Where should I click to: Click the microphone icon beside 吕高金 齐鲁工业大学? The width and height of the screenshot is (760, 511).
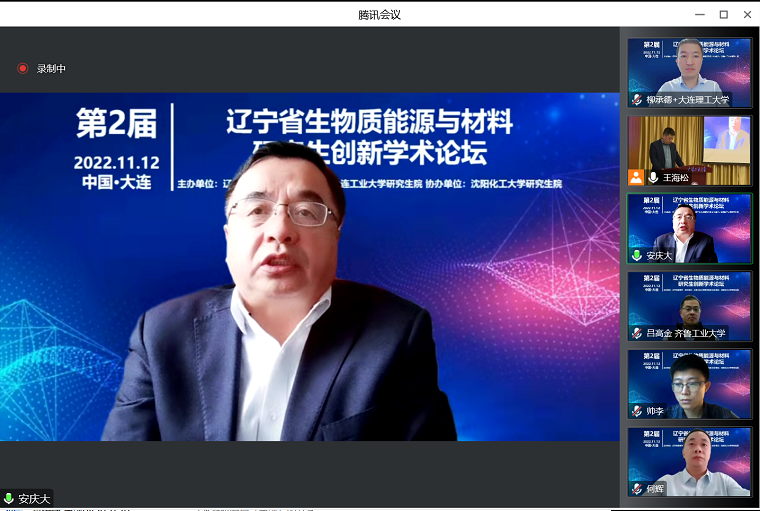(x=637, y=333)
